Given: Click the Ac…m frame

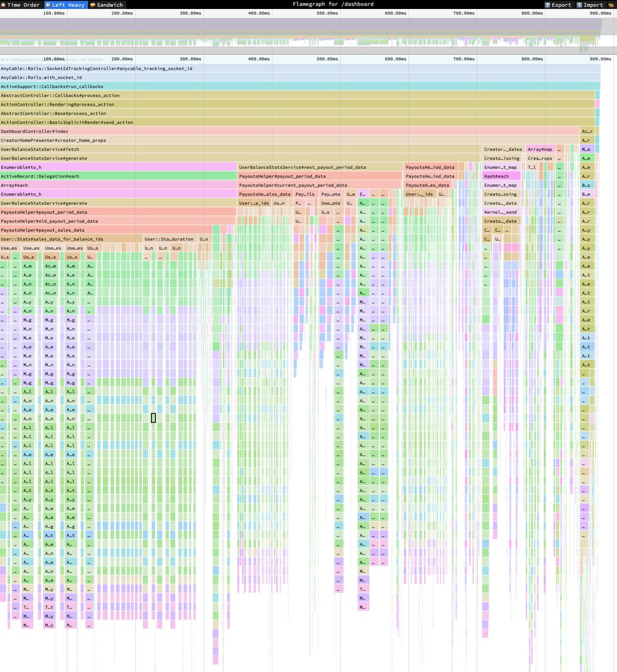Looking at the screenshot, I should pos(50,266).
